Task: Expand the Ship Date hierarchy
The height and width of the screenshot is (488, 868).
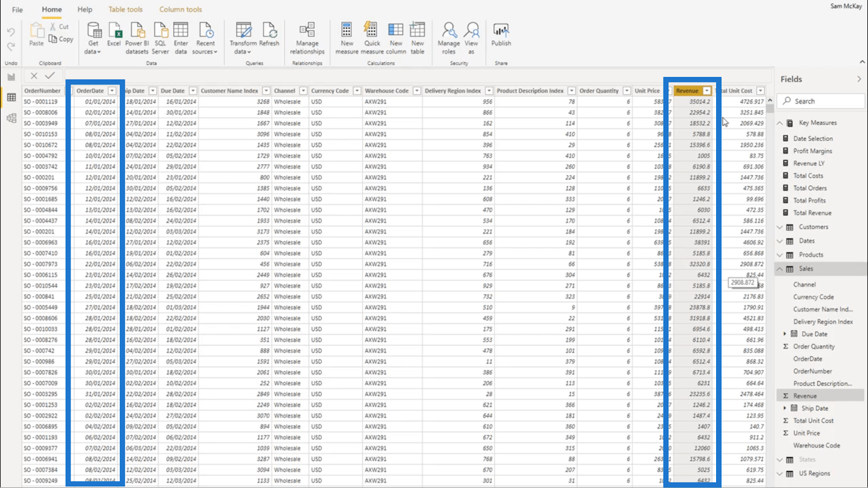Action: pos(784,408)
